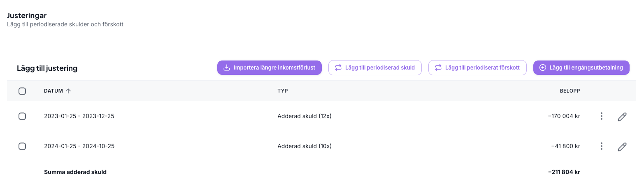The height and width of the screenshot is (186, 644).
Task: Check the 2023-01-25 - 2023-12-25 row checkbox
Action: pyautogui.click(x=22, y=116)
